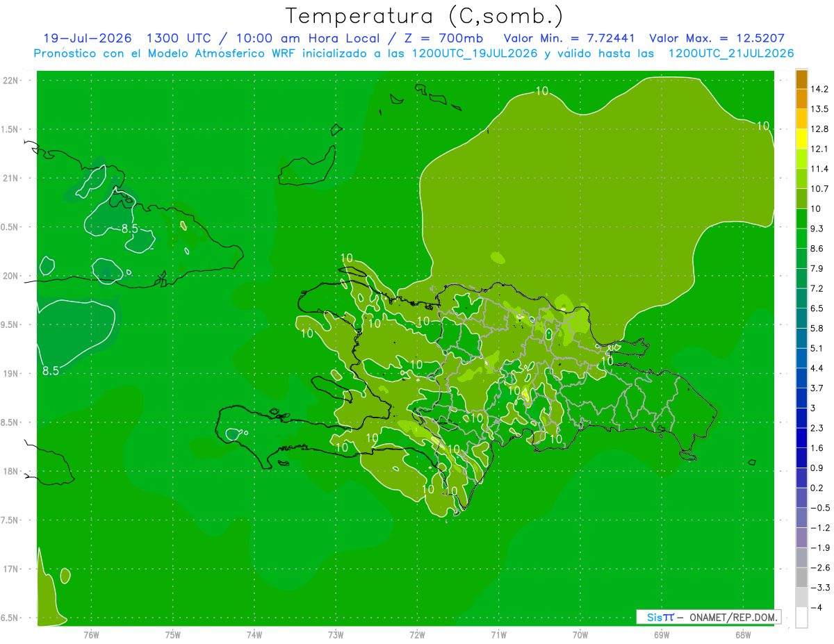This screenshot has height=644, width=834.
Task: Click the 22N latitude axis label
Action: (x=11, y=81)
